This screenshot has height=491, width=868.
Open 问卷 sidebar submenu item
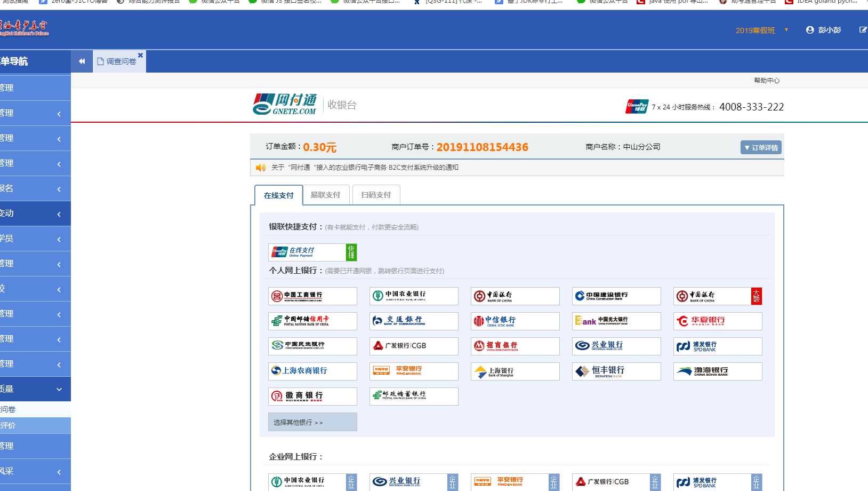[35, 409]
